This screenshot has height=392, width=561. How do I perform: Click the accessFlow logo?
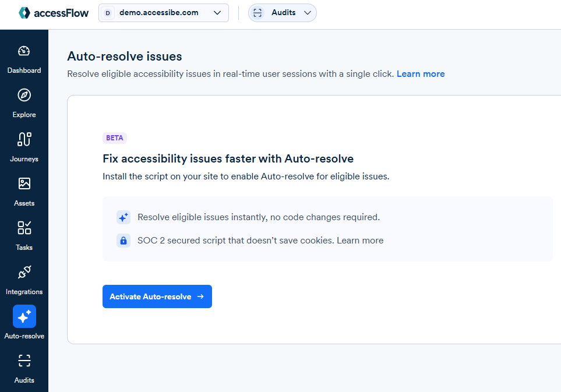[x=54, y=13]
